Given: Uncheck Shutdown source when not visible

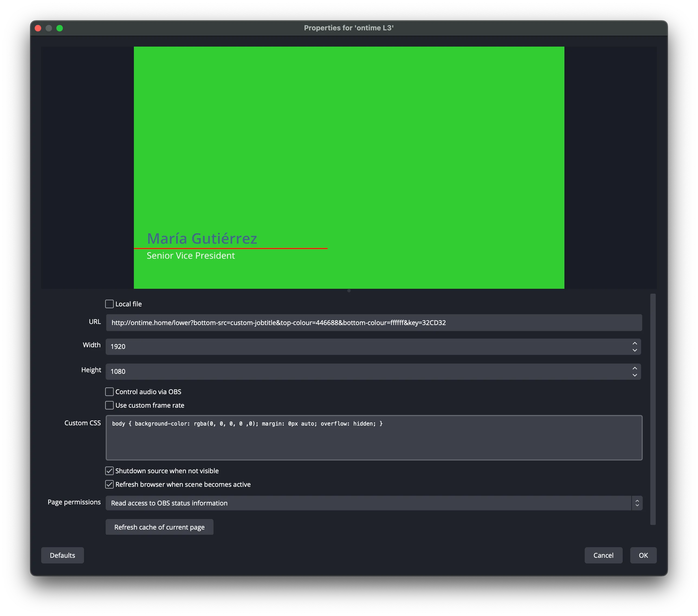Looking at the screenshot, I should coord(109,471).
